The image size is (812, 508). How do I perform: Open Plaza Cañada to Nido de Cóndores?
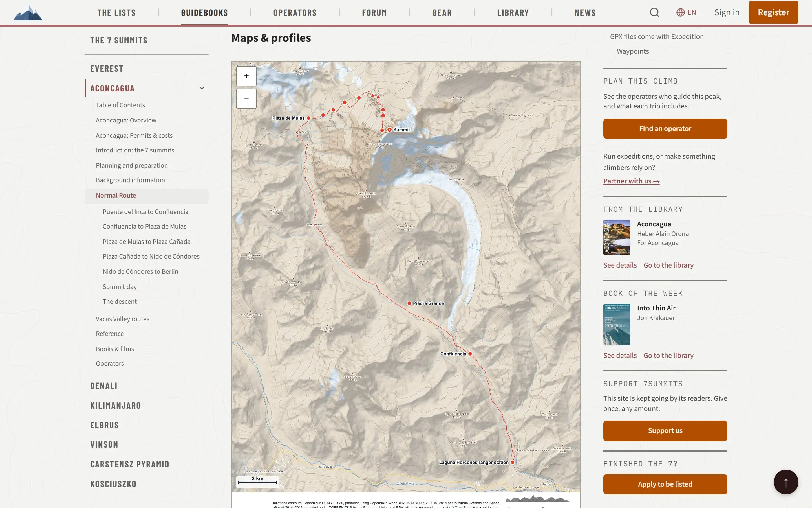pos(151,256)
